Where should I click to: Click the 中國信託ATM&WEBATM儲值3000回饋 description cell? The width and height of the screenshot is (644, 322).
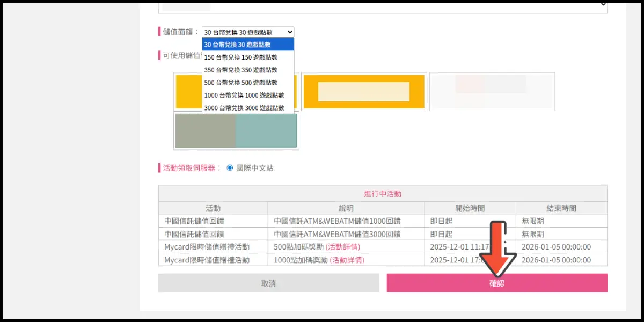click(x=338, y=234)
